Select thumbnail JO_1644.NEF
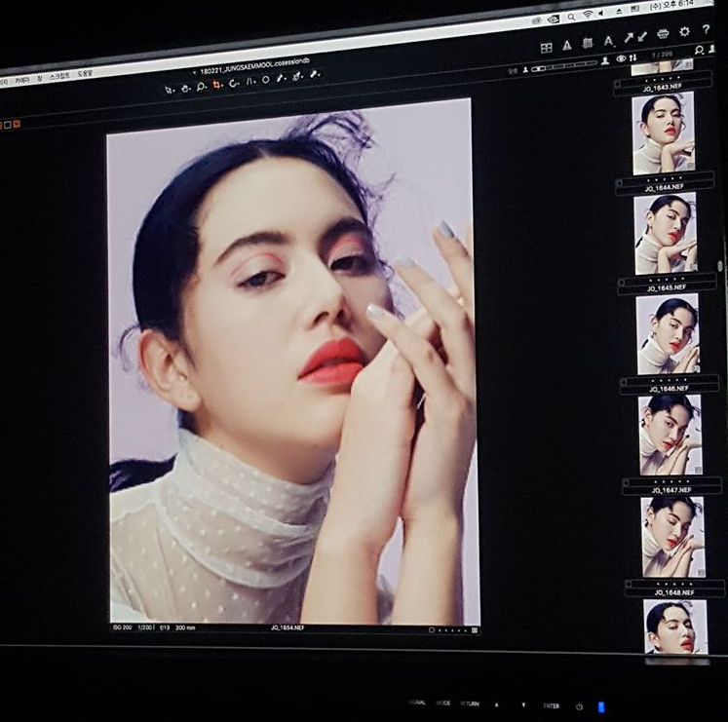 click(664, 133)
